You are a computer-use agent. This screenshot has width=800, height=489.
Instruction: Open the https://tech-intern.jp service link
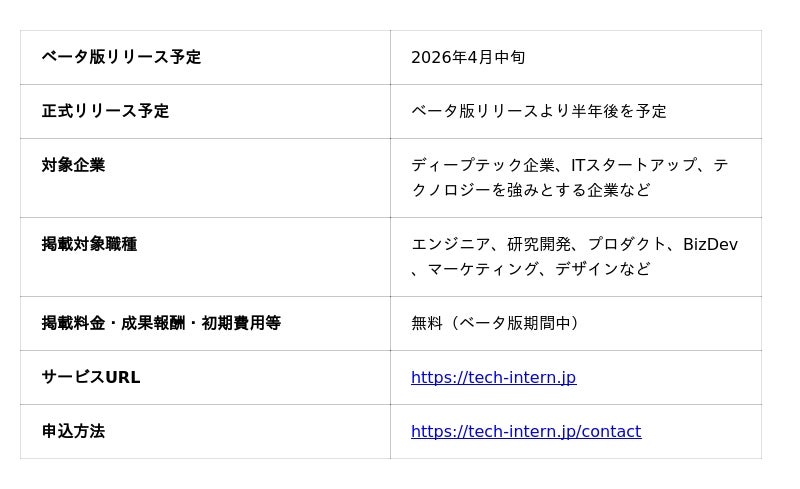(493, 378)
